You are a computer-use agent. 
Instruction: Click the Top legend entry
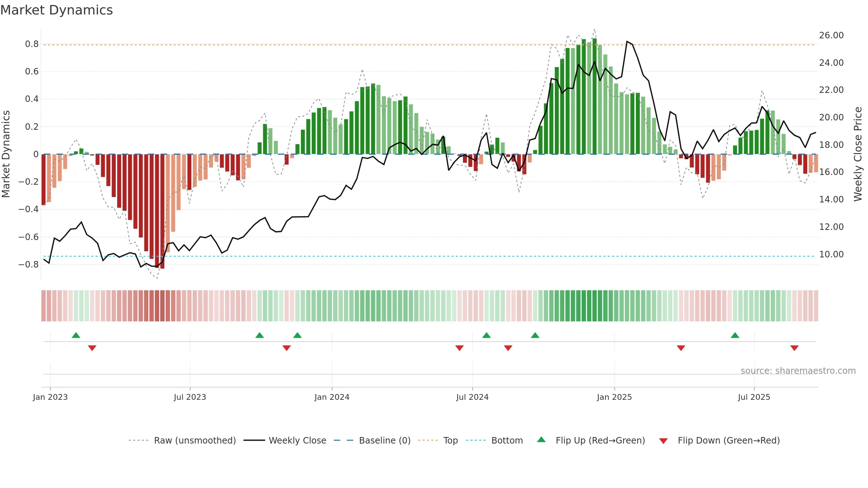click(x=438, y=440)
